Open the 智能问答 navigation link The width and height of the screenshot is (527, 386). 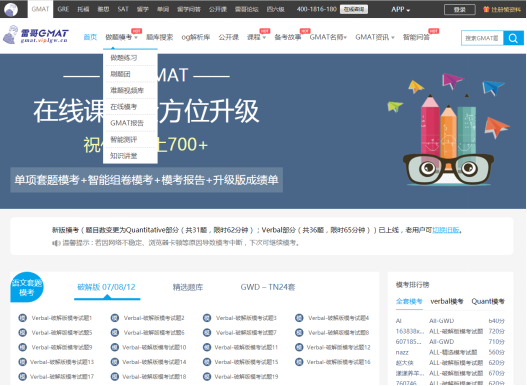point(416,37)
